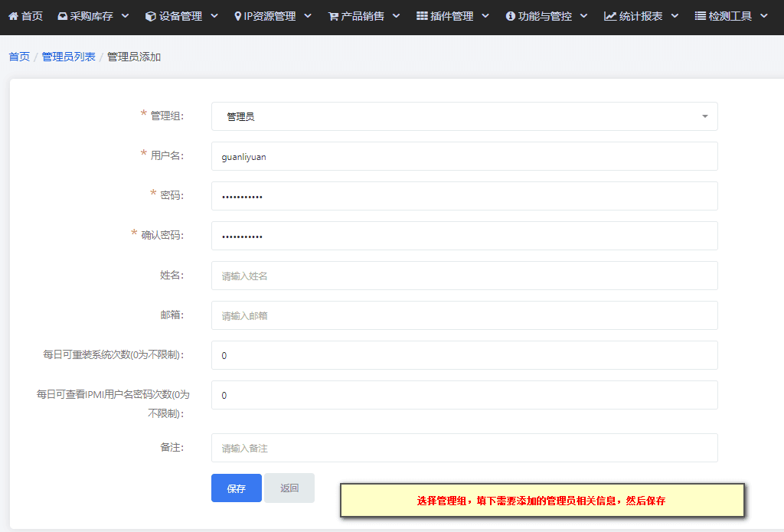
Task: Click the 管理员添加 breadcrumb text
Action: point(134,57)
